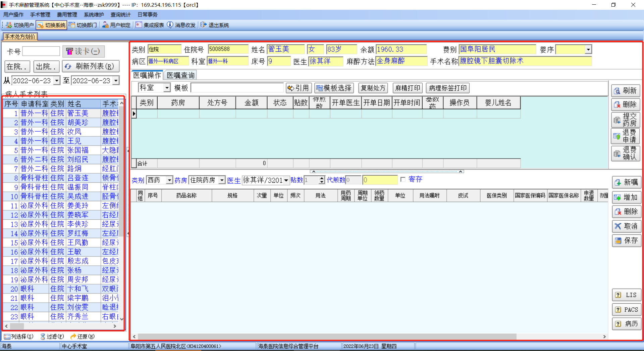This screenshot has height=351, width=644.
Task: Click the 在院 button
Action: pyautogui.click(x=17, y=67)
